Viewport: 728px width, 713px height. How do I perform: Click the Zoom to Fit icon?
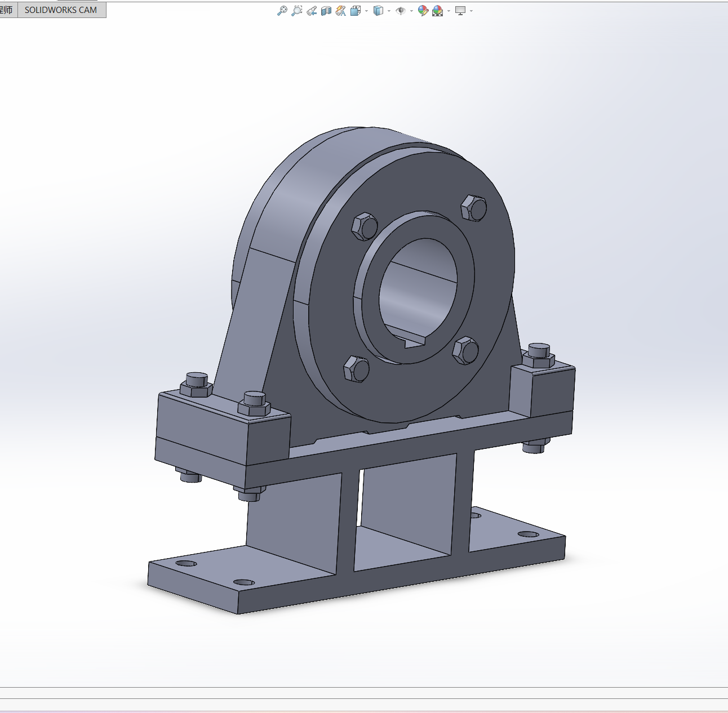pyautogui.click(x=282, y=11)
